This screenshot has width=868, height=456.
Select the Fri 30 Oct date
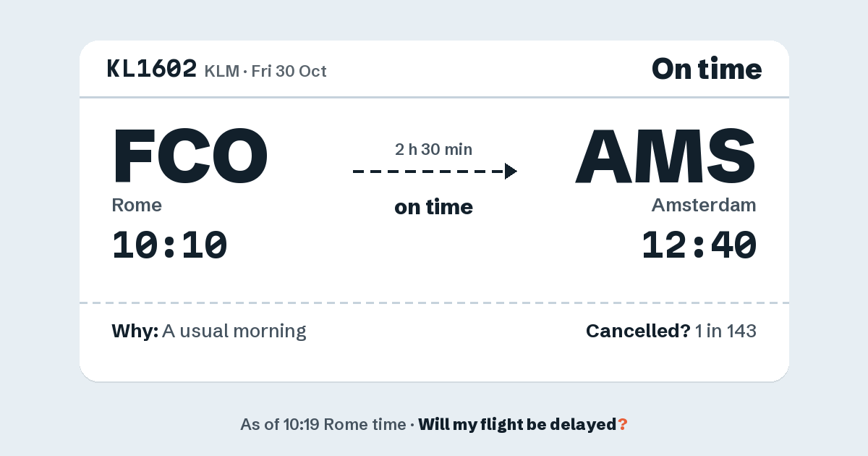click(289, 71)
